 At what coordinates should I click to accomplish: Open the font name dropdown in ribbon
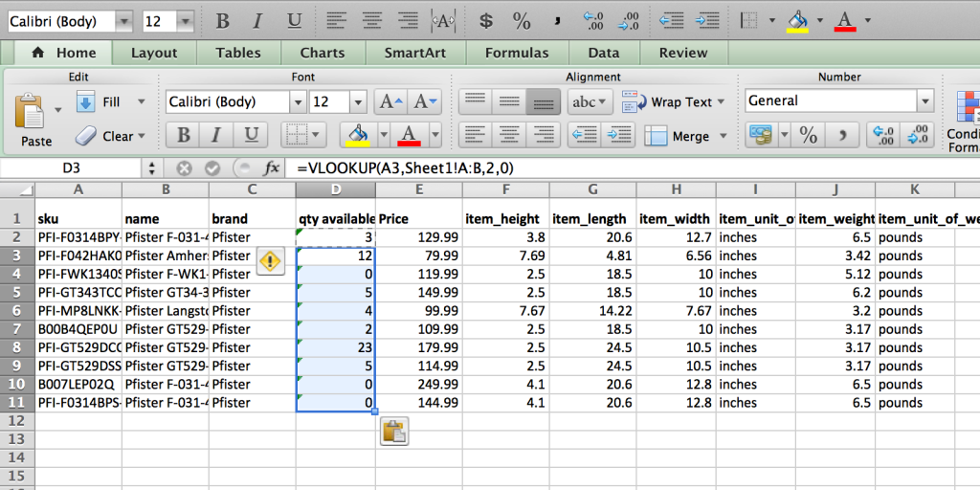tap(299, 101)
